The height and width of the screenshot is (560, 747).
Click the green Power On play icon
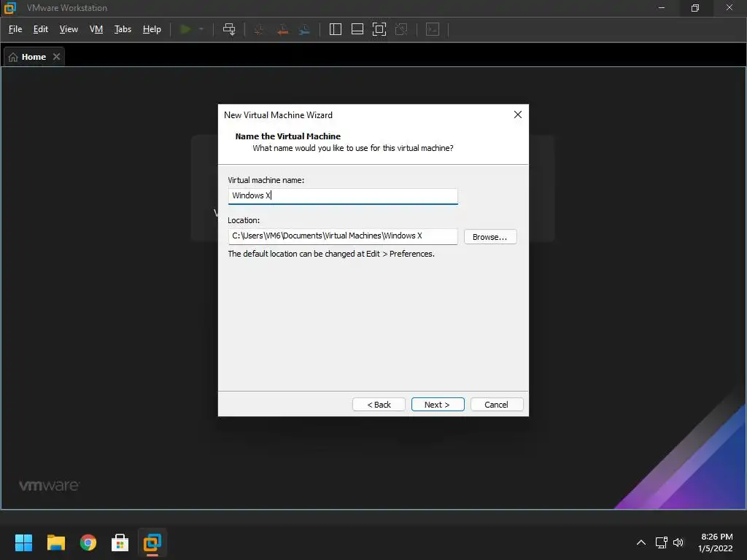[185, 29]
